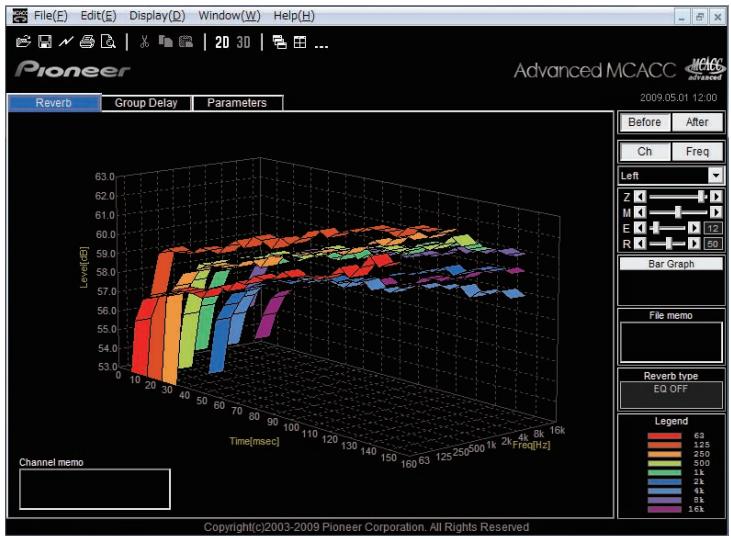Click the Z slider track
731x540 pixels.
[678, 197]
